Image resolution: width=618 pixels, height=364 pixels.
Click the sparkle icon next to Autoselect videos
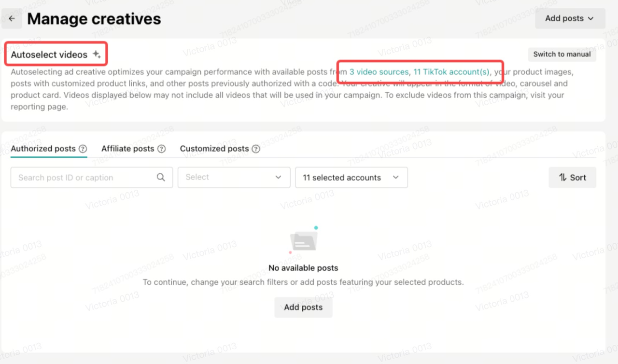(x=97, y=55)
